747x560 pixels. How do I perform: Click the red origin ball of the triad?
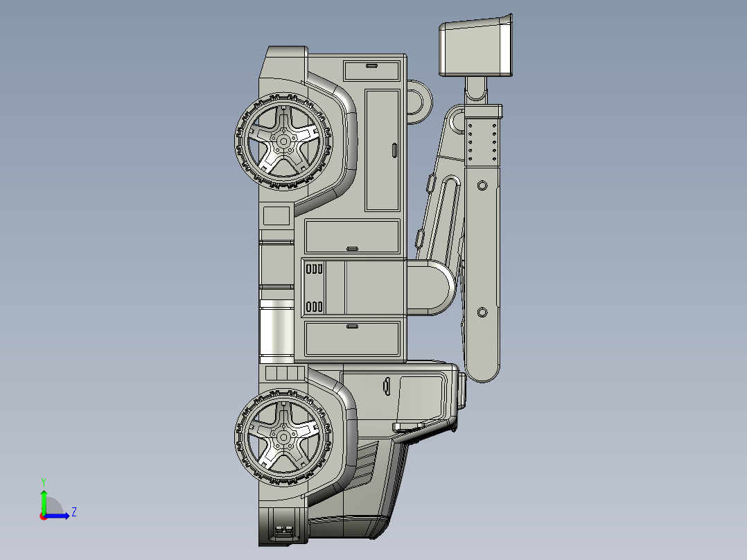point(43,516)
